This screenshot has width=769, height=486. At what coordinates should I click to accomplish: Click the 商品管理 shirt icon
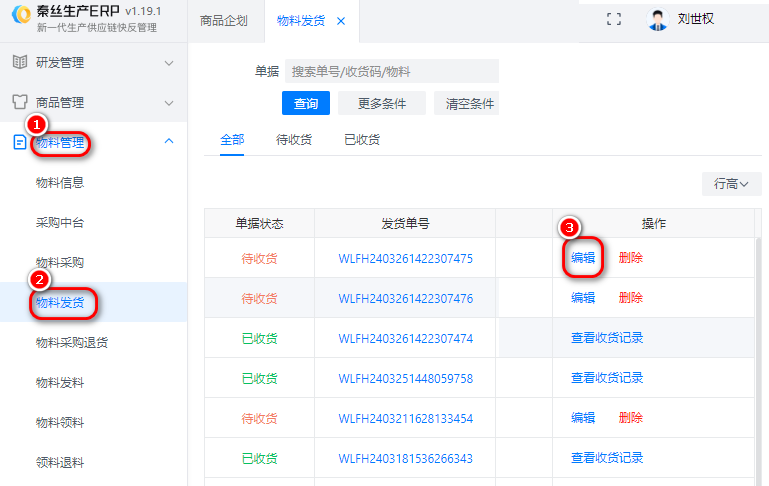[x=19, y=102]
